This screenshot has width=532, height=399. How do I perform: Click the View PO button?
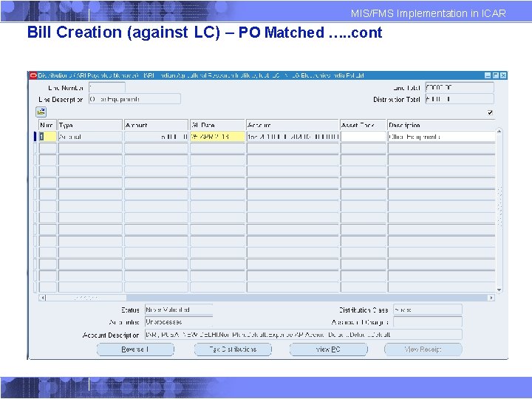(x=328, y=349)
